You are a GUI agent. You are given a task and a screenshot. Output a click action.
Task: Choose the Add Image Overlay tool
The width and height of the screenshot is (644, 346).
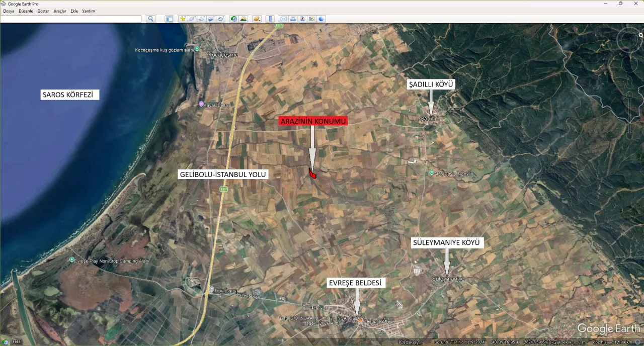coord(211,19)
